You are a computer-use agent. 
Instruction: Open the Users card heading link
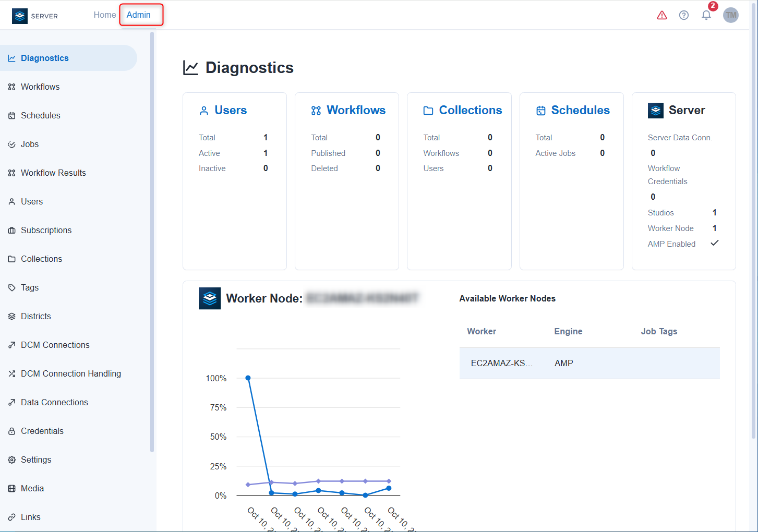click(x=230, y=110)
